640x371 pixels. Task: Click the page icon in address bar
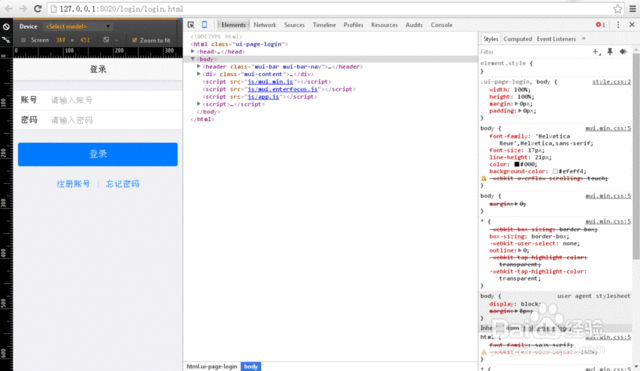pos(53,9)
